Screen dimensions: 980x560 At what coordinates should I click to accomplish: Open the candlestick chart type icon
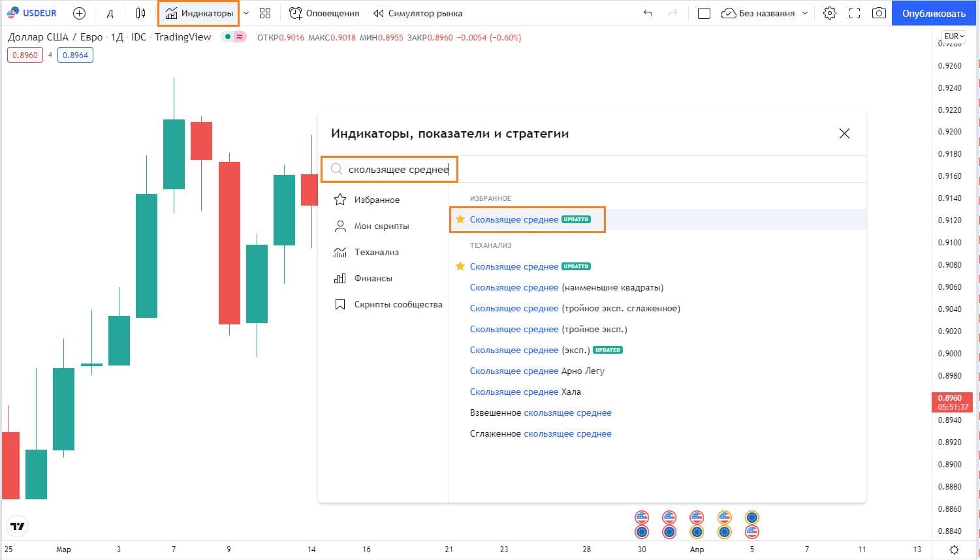(x=140, y=13)
